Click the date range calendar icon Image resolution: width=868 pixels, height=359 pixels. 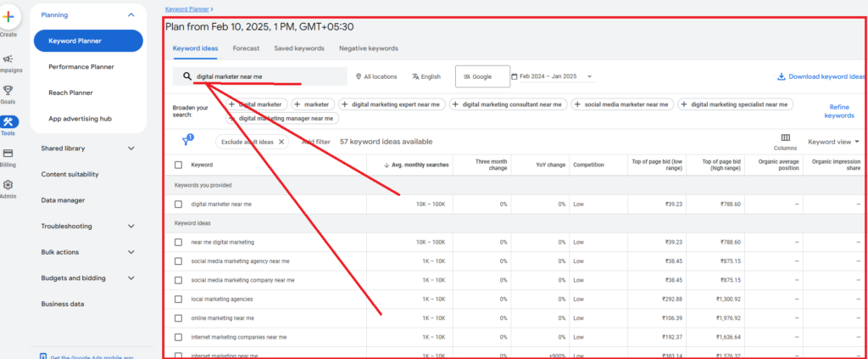coord(515,76)
